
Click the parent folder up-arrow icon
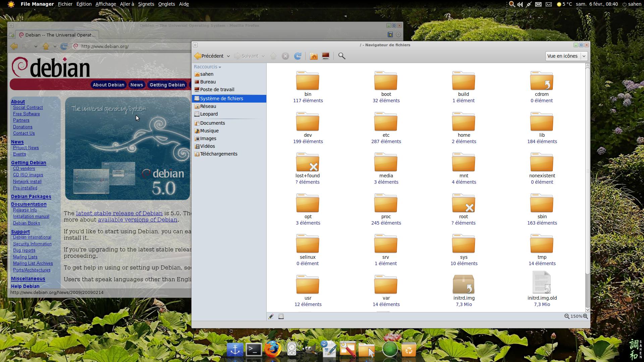coord(273,56)
